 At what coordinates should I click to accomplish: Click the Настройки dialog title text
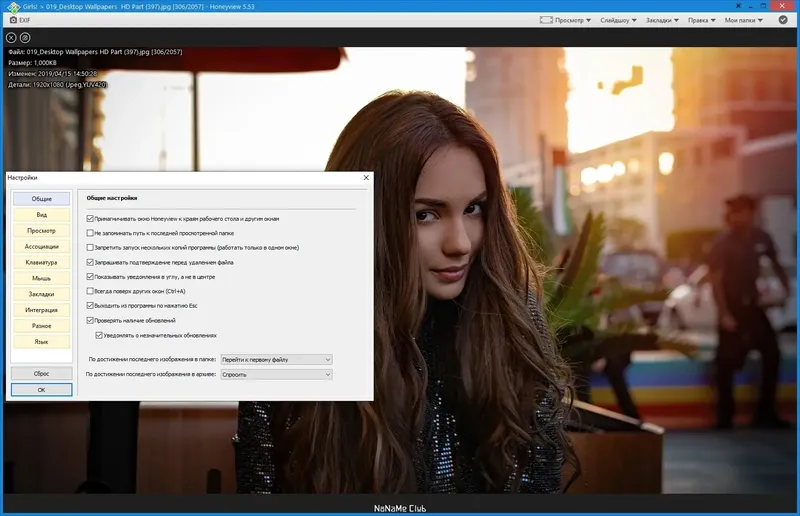click(x=22, y=178)
